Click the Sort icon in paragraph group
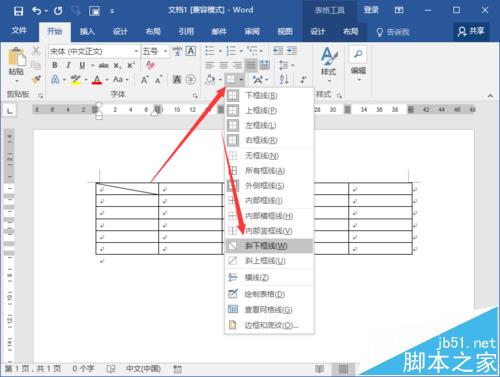 [284, 79]
